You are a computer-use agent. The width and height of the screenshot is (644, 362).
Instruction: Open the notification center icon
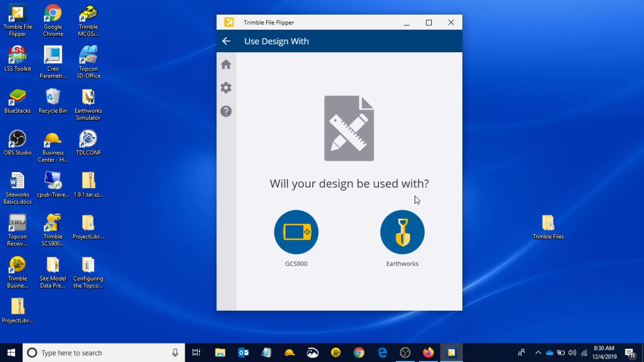[x=629, y=353]
